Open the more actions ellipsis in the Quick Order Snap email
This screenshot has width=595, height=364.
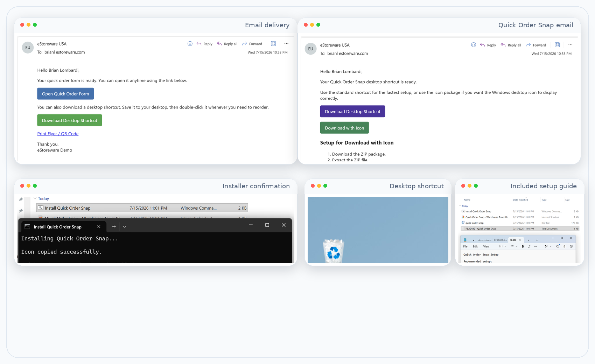point(570,45)
